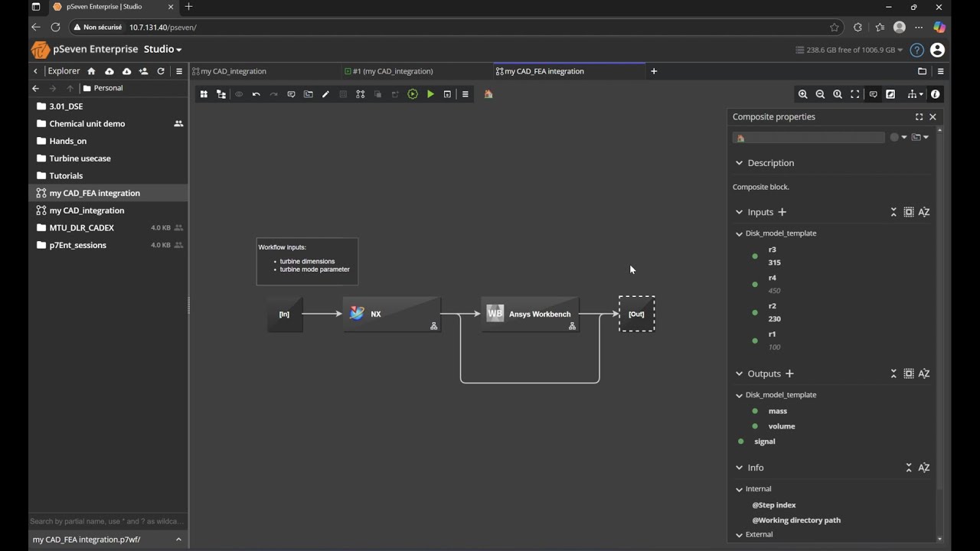Screen dimensions: 980x551
Task: Toggle the green dot beside output volume
Action: [755, 426]
